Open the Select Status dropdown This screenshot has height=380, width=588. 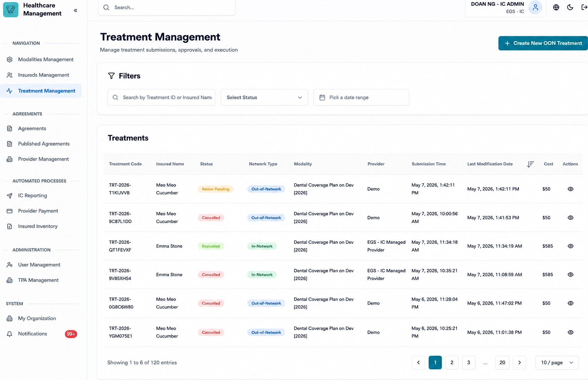(x=264, y=97)
